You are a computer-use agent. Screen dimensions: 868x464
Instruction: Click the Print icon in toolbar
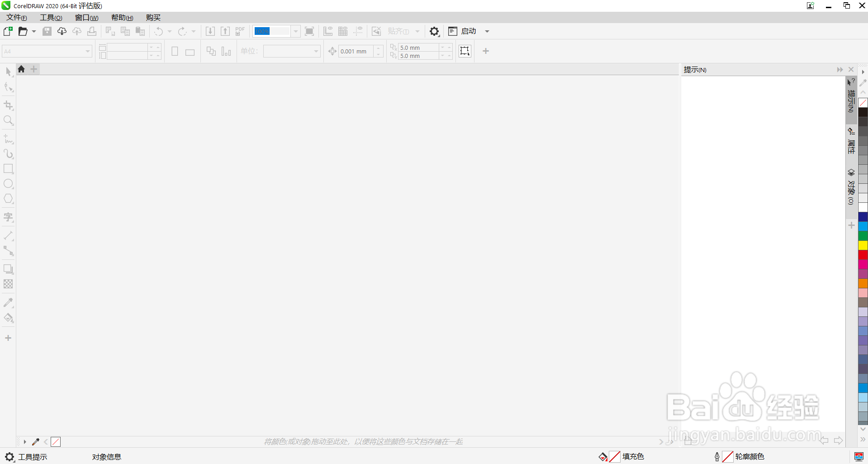[92, 31]
